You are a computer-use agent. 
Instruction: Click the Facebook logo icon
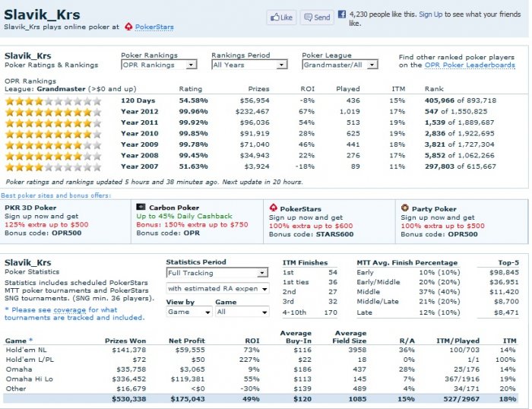point(342,14)
